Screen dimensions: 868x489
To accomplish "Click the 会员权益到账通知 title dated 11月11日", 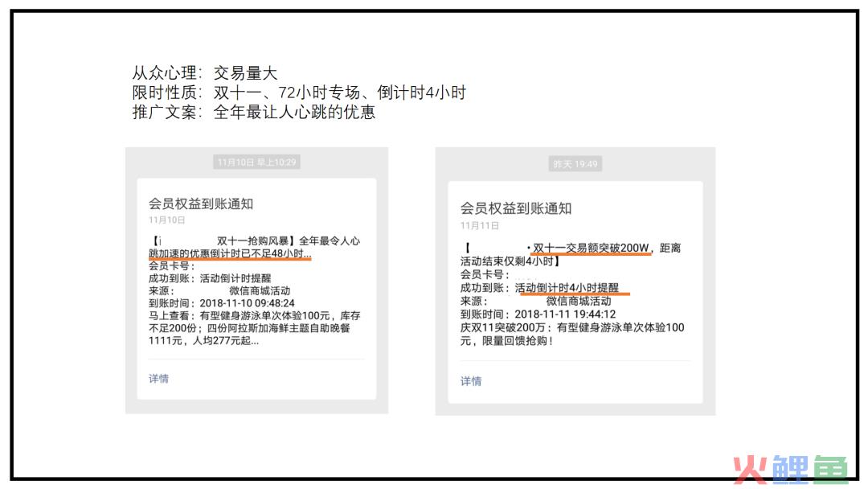I will [x=515, y=208].
